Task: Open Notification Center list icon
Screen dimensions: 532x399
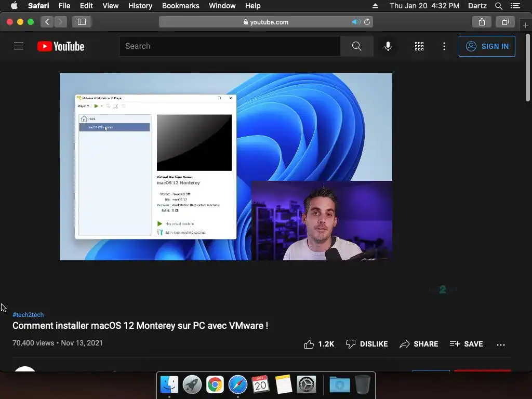Action: pos(515,6)
